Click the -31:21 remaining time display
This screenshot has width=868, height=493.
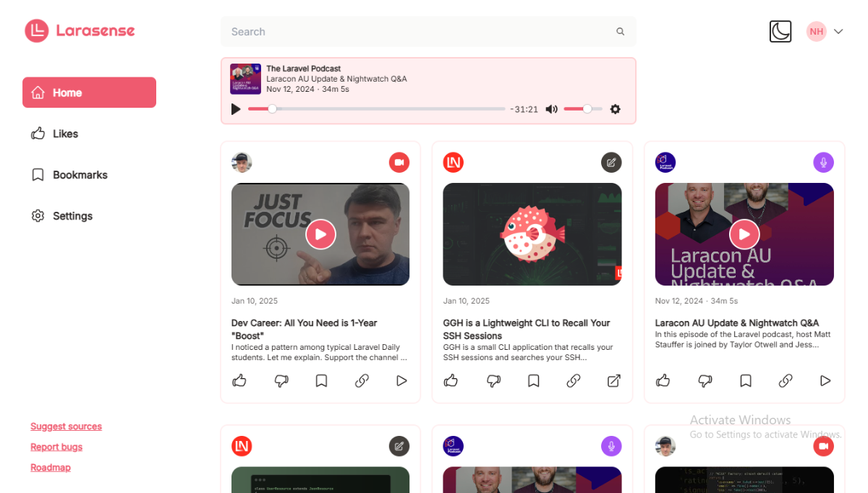point(524,109)
